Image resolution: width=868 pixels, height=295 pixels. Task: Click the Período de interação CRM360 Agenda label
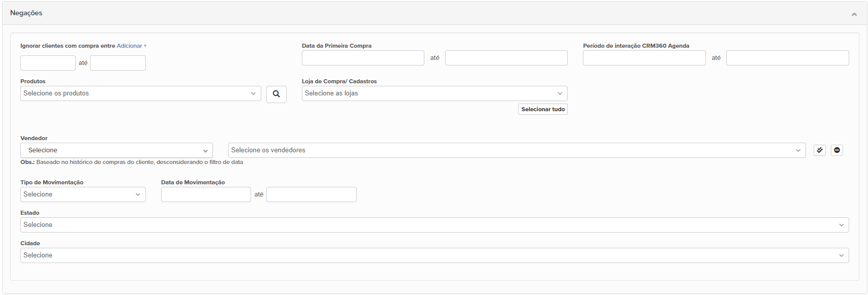coord(636,46)
